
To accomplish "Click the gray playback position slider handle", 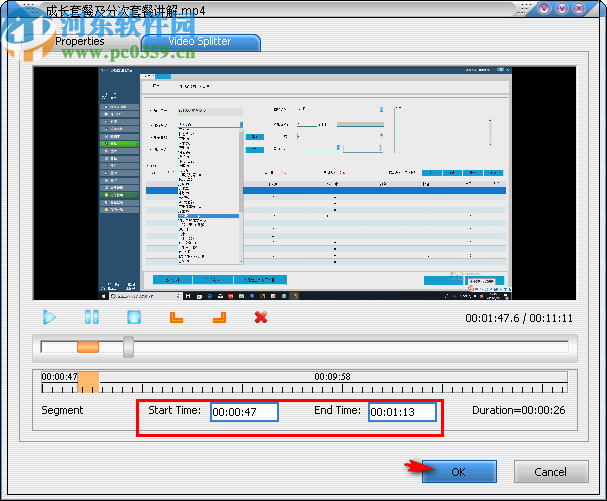I will (129, 347).
